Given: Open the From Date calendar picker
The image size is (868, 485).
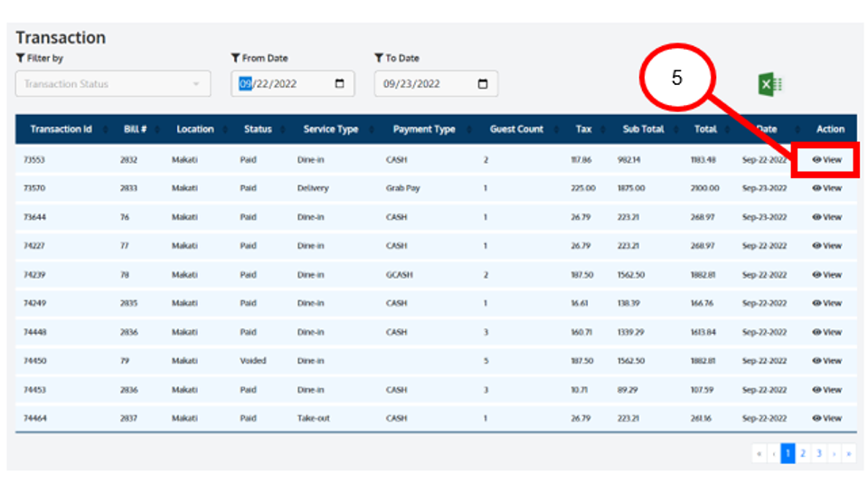Looking at the screenshot, I should (339, 83).
